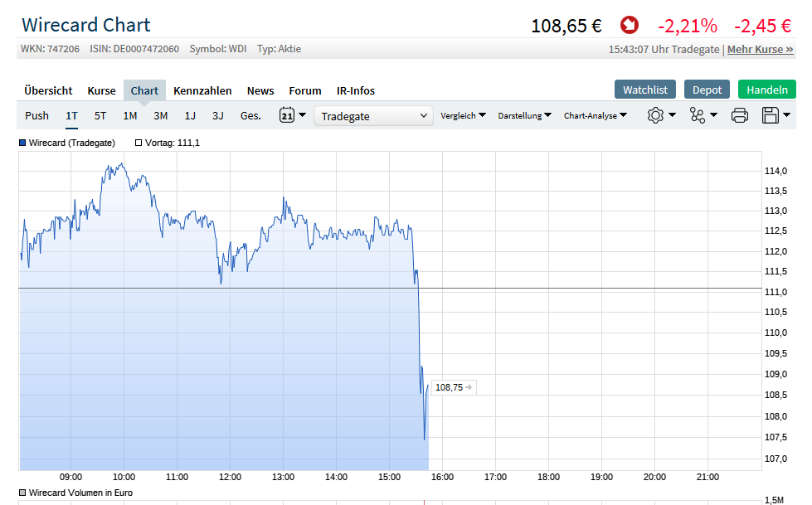Click the Wirecard Chart heading
Viewport: 812px width, 505px height.
86,25
